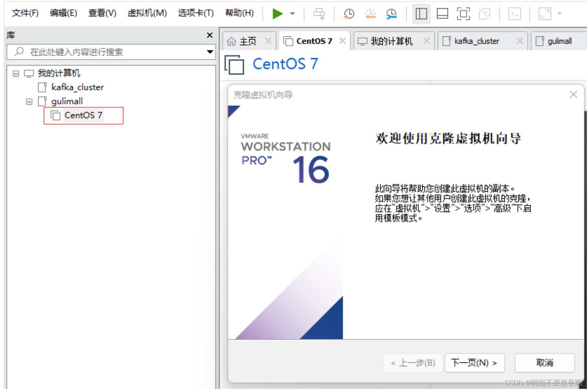Click the CentOS 7 page title VM icon

coord(234,65)
